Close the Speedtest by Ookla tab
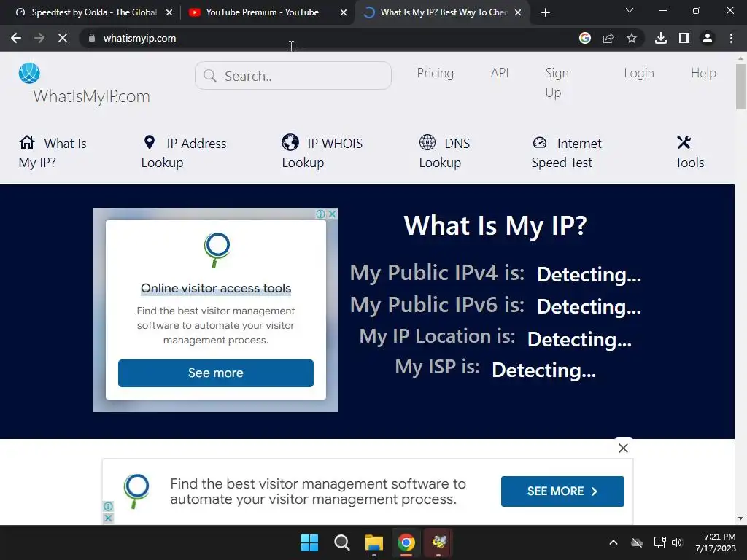This screenshot has width=747, height=560. (x=169, y=12)
